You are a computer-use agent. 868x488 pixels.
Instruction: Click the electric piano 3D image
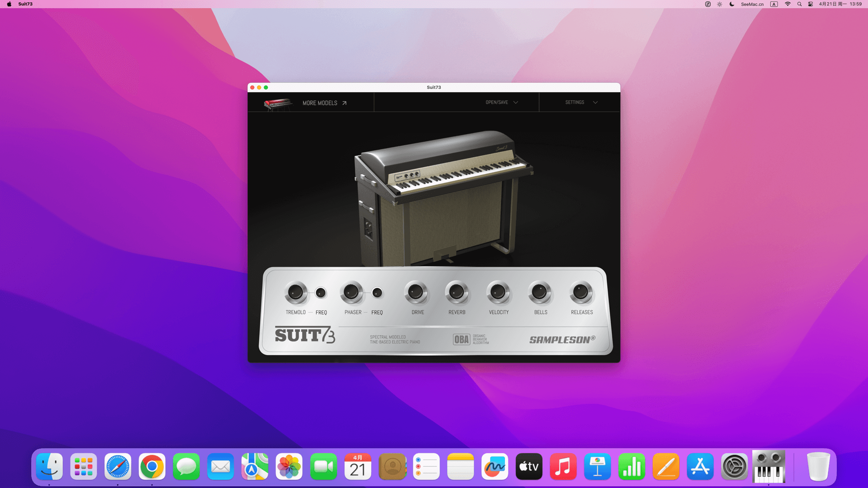pos(443,199)
